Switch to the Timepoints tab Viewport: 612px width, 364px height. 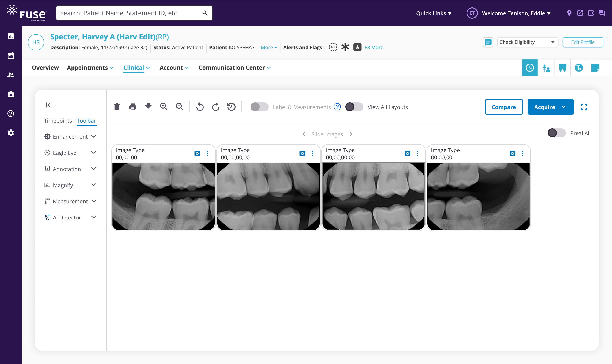tap(58, 121)
